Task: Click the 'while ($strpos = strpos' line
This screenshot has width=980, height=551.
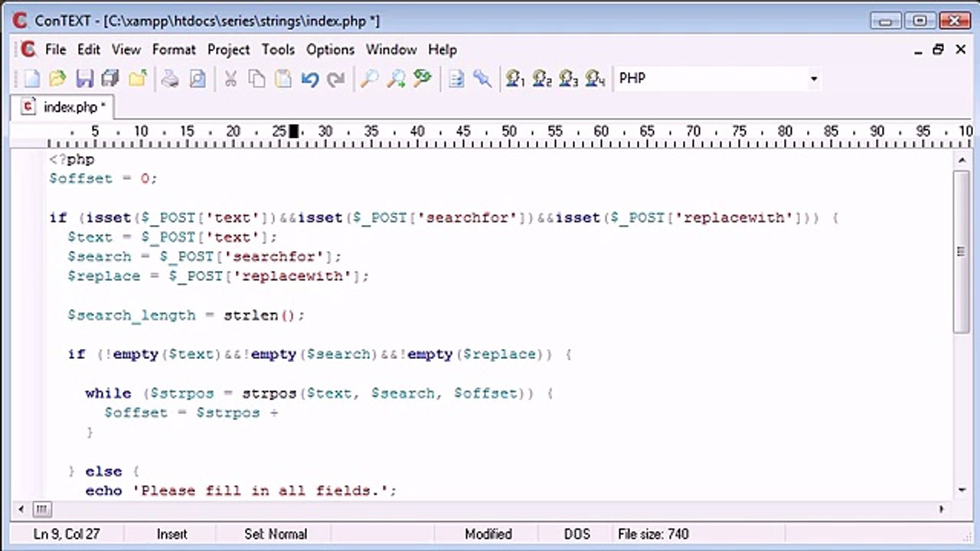Action: coord(319,393)
